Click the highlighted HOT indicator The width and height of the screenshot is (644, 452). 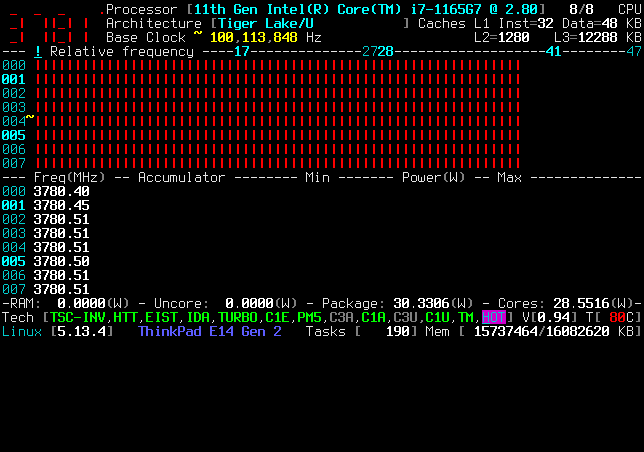click(494, 318)
